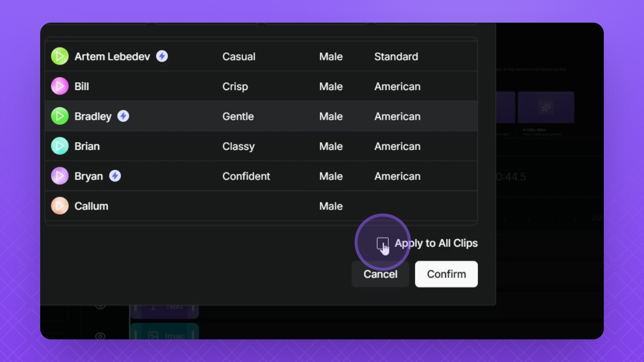Click the Standard accent cell
The image size is (644, 362).
pos(396,56)
